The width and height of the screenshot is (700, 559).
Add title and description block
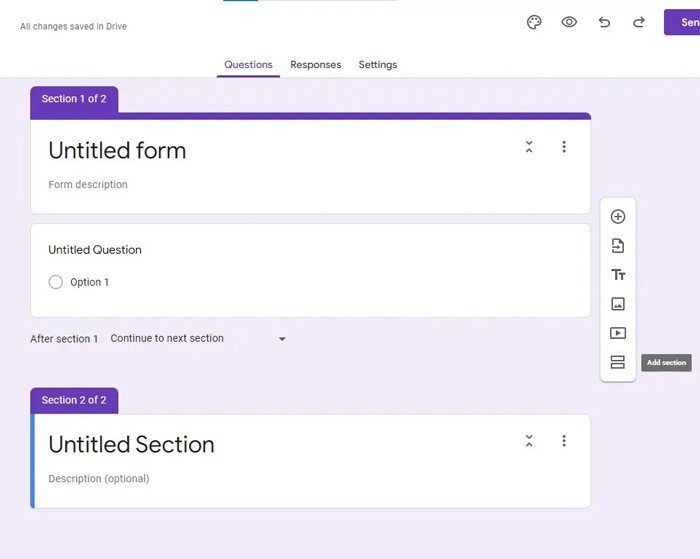618,275
